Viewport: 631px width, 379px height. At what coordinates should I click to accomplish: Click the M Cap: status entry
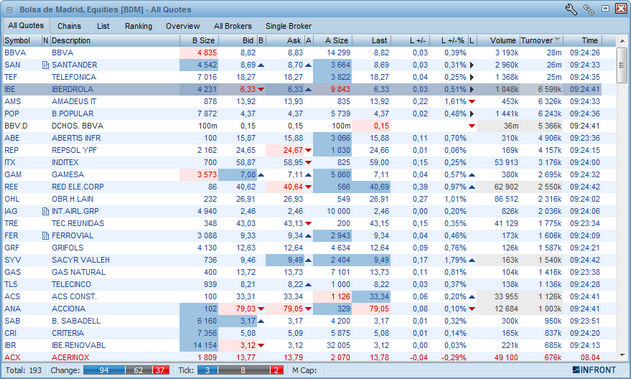point(305,370)
